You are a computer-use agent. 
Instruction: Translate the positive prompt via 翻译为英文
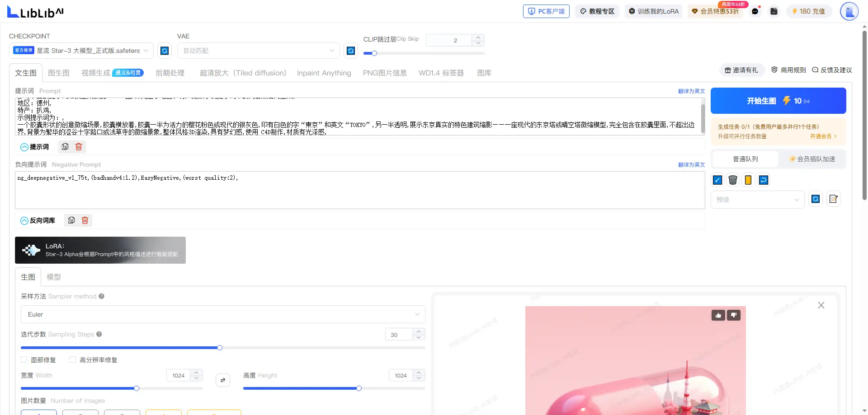click(x=691, y=91)
